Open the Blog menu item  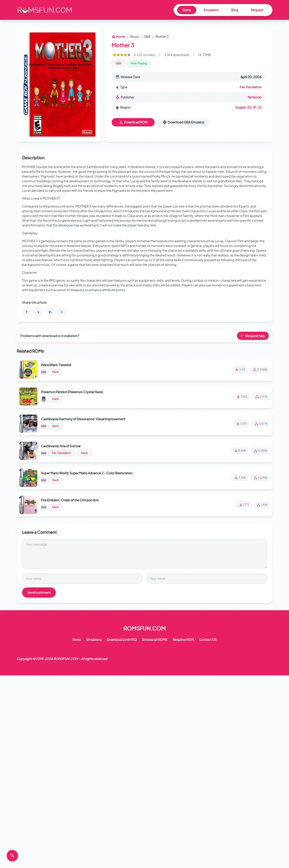pyautogui.click(x=235, y=10)
